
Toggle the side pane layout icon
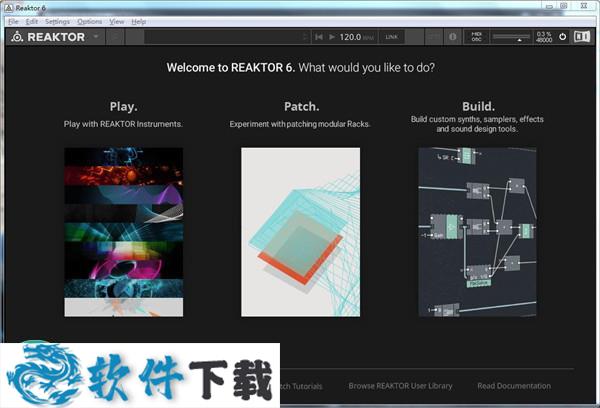point(581,37)
